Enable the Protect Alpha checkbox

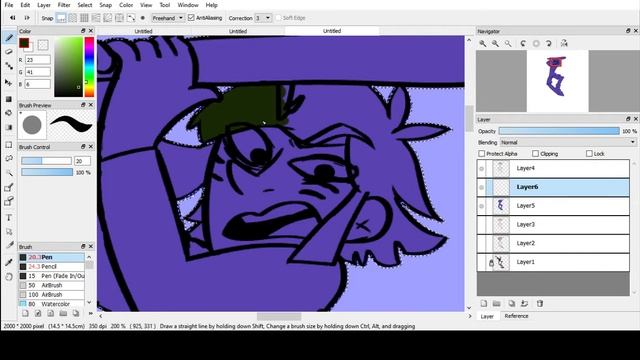pos(482,153)
